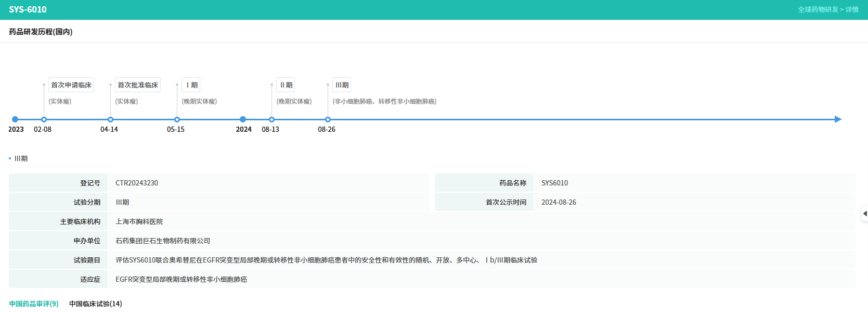Screen dimensions: 868x312
Task: Click sponsor 石药集团巨石生物制药有限公司
Action: [x=163, y=241]
